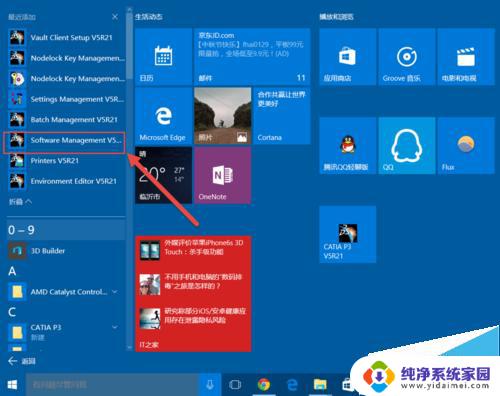The height and width of the screenshot is (396, 500).
Task: Open Chrome from the taskbar
Action: point(264,385)
